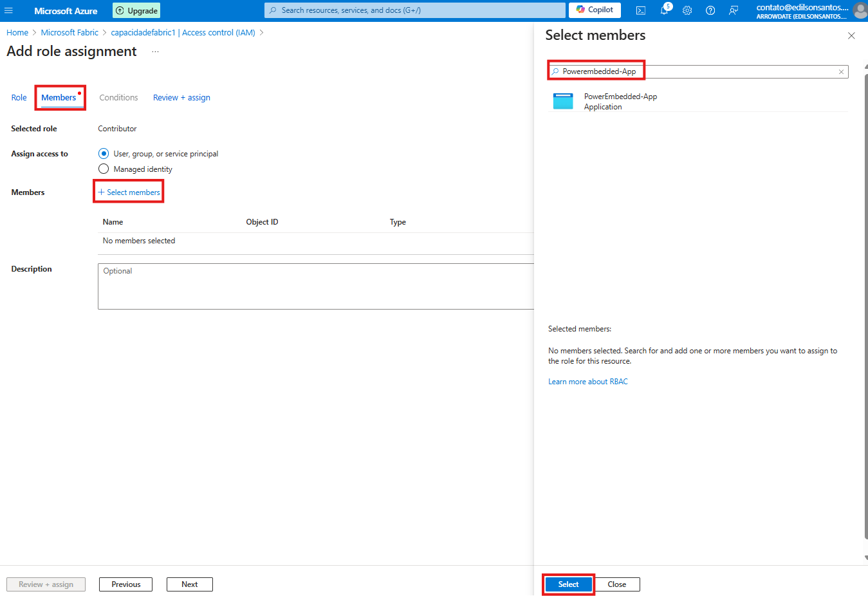Click the Next button
Viewport: 868px width, 596px height.
point(189,584)
